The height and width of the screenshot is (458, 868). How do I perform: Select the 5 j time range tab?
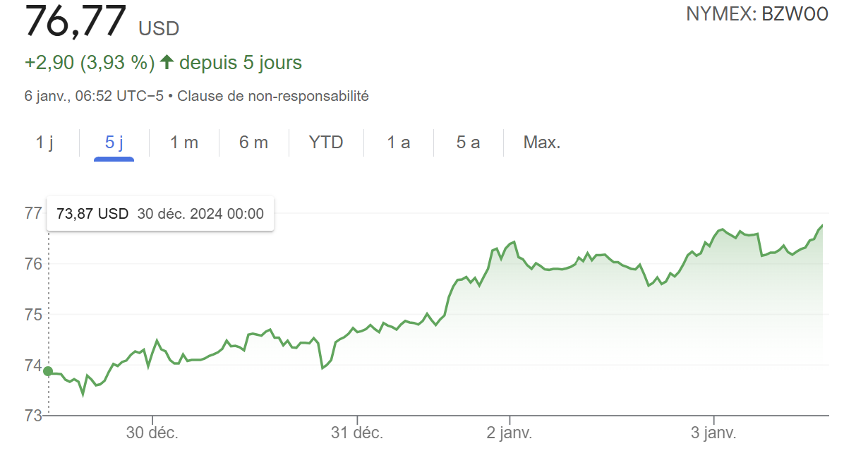pyautogui.click(x=114, y=143)
